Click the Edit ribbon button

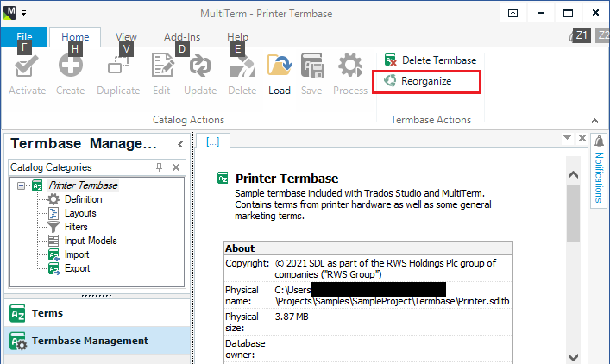[161, 75]
